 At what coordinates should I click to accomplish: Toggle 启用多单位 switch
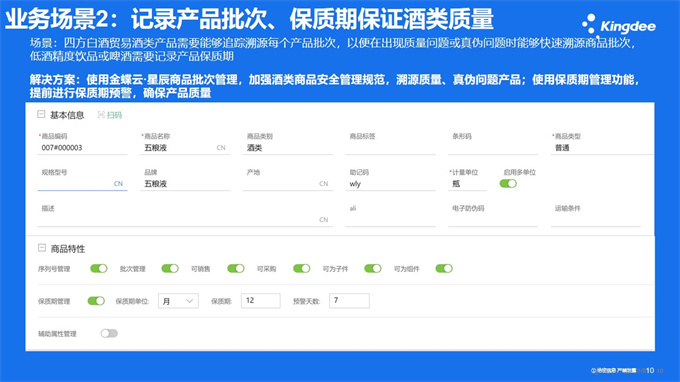pos(508,183)
